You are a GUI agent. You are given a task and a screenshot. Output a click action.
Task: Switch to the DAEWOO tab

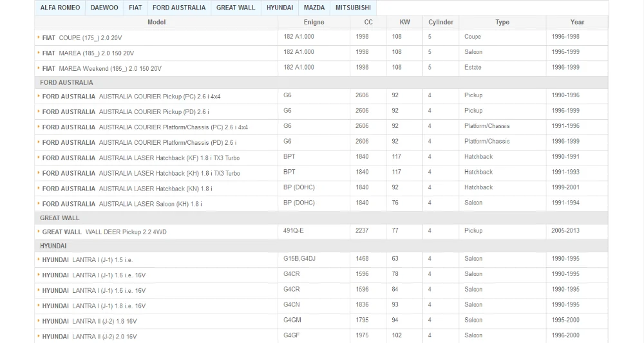tap(104, 8)
